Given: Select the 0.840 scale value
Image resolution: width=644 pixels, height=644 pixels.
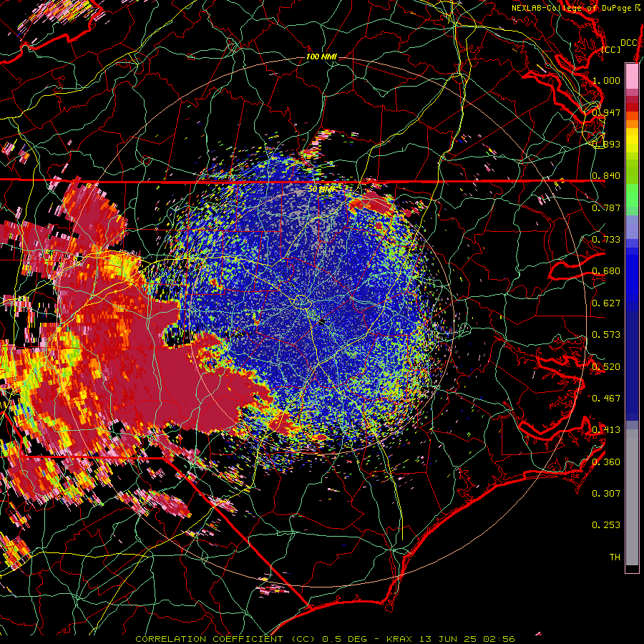Looking at the screenshot, I should point(606,176).
